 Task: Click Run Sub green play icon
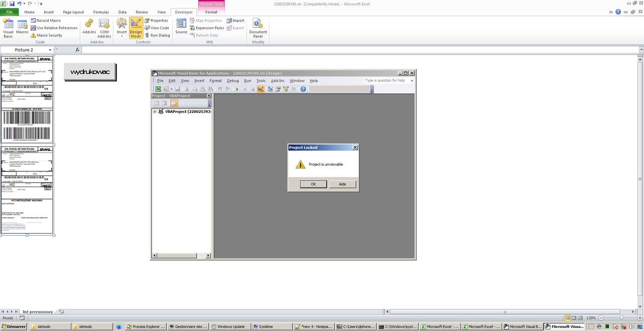pos(237,89)
